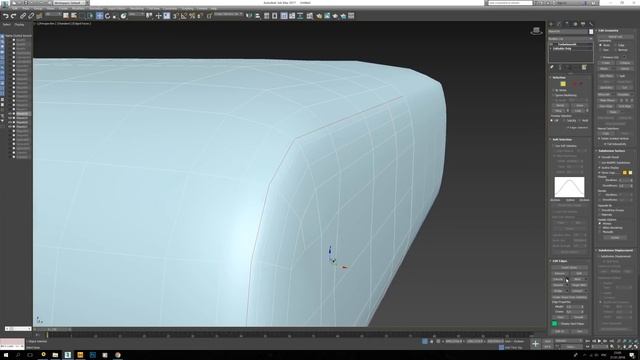Activate the Unlink Selection tool

31,16
